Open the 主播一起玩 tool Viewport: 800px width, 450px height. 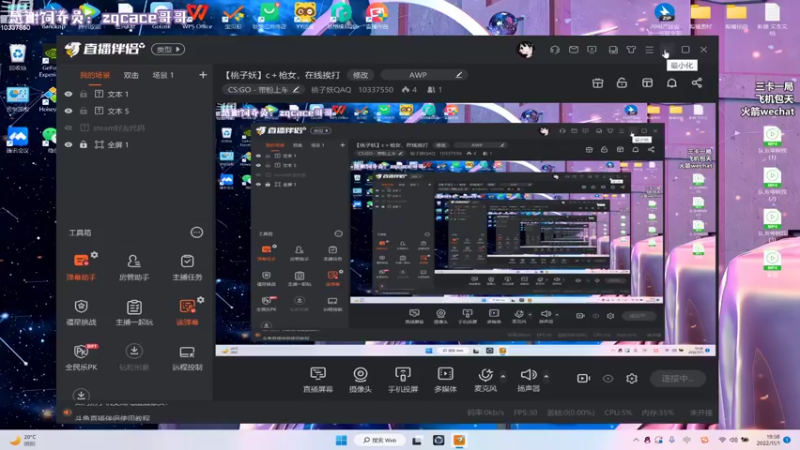coord(134,312)
